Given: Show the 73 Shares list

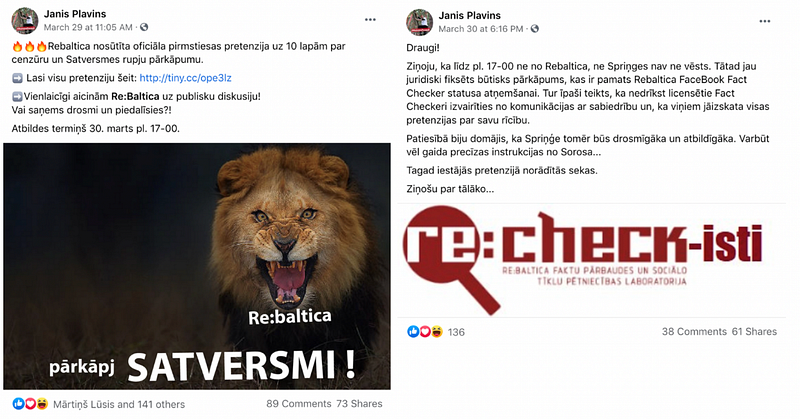Looking at the screenshot, I should pos(359,404).
